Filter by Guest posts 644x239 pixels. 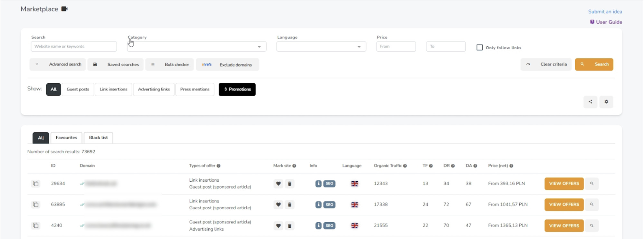coord(78,89)
